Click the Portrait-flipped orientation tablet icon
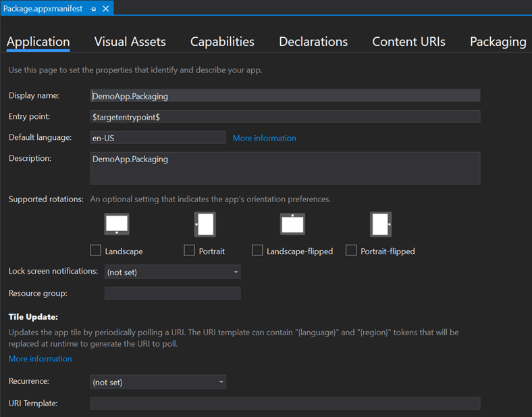The width and height of the screenshot is (532, 417). pyautogui.click(x=381, y=224)
